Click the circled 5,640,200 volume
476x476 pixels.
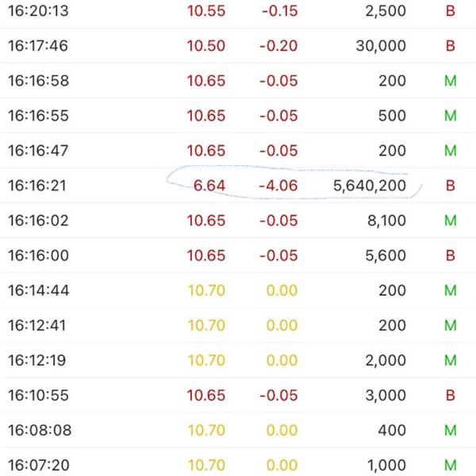pos(370,186)
